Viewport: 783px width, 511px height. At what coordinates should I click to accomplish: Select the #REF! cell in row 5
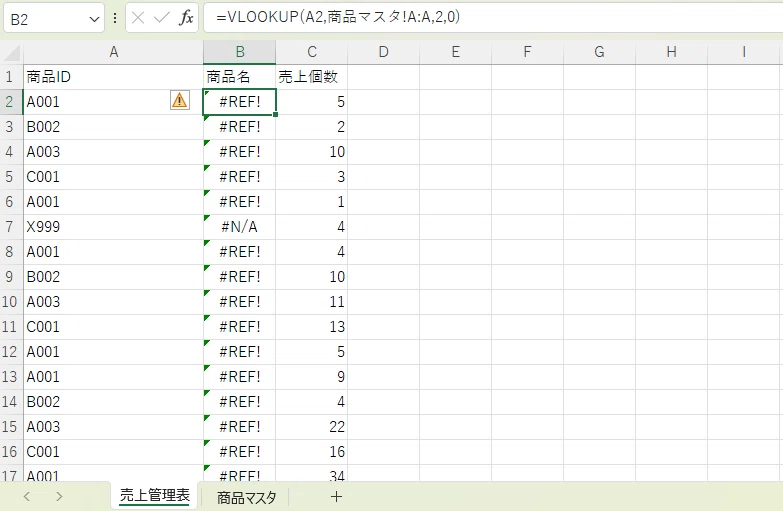tap(240, 177)
